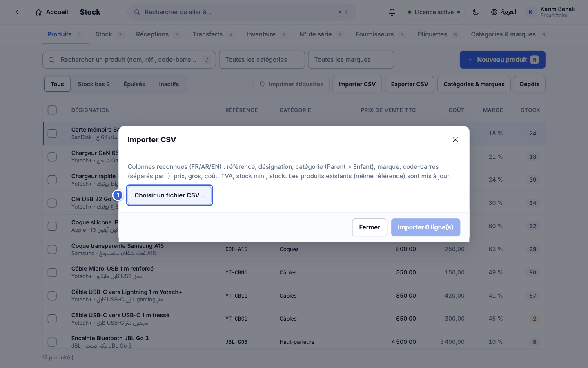Open Toutes les marques dropdown
This screenshot has width=588, height=368.
click(x=351, y=60)
